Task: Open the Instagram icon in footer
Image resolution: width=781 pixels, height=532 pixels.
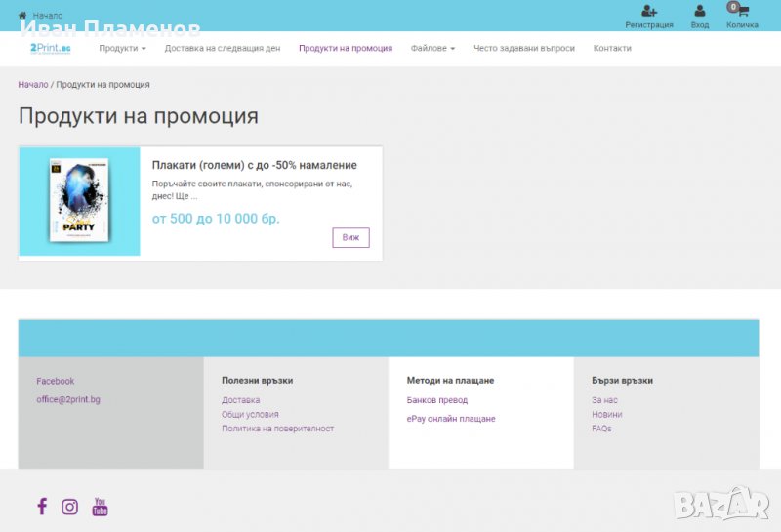Action: pyautogui.click(x=70, y=507)
